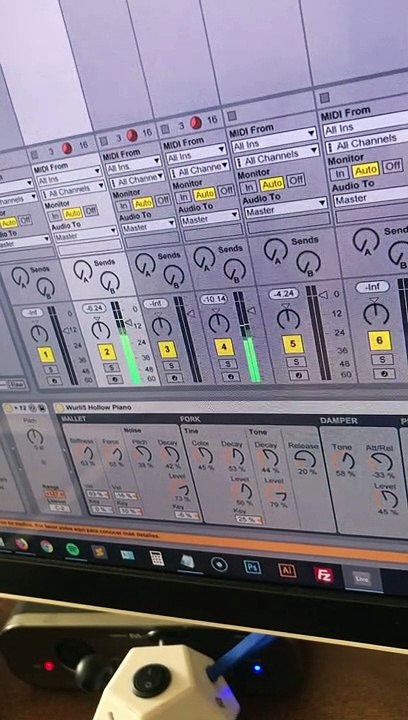
Task: Open track 5 All Channels dropdown
Action: click(276, 157)
